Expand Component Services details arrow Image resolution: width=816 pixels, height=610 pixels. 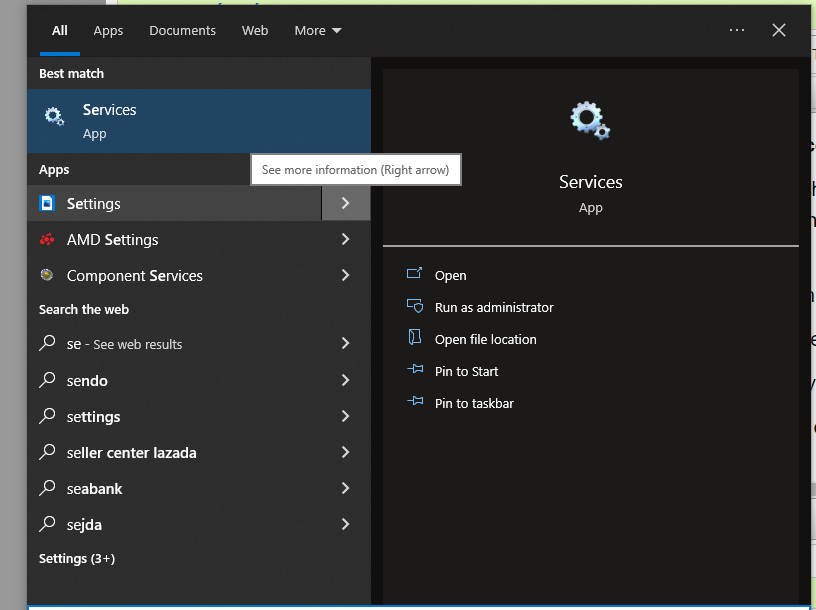(346, 275)
